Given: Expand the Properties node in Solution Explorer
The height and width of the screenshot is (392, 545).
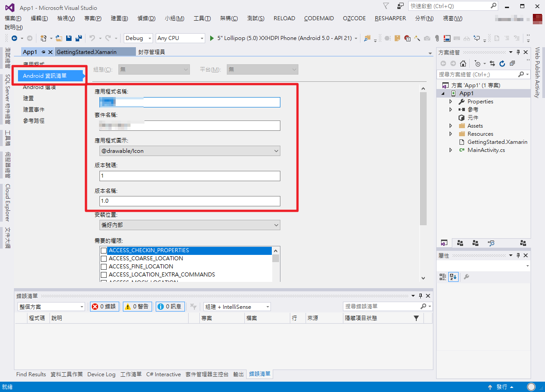Looking at the screenshot, I should [450, 102].
